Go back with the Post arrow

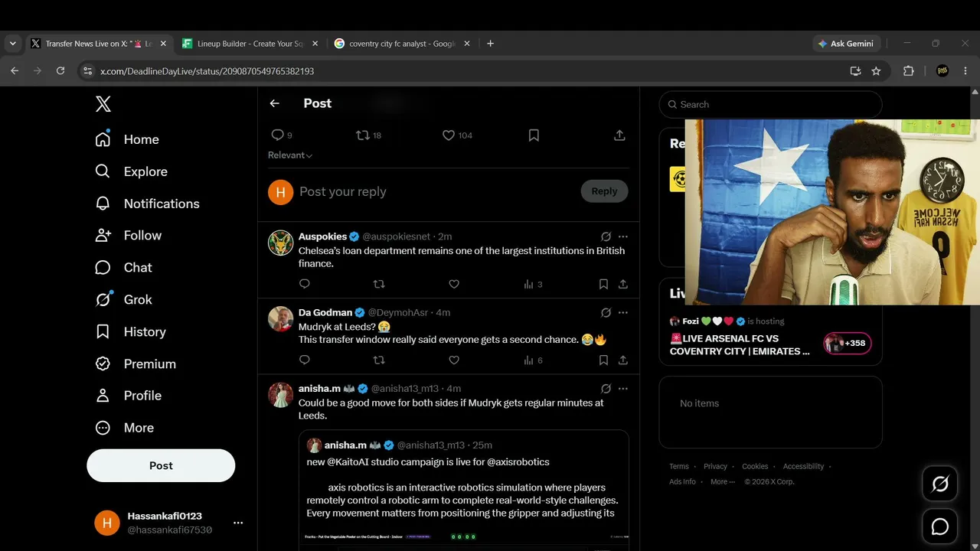click(x=275, y=103)
